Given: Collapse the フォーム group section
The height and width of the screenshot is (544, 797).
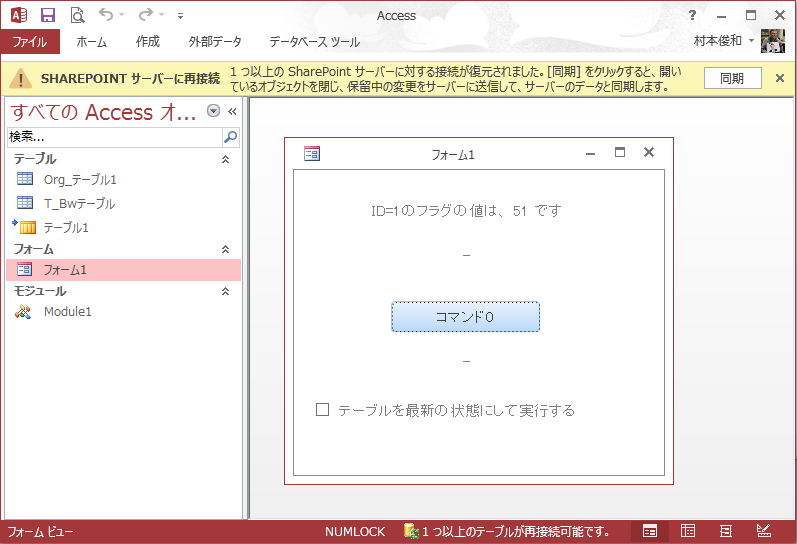Looking at the screenshot, I should point(225,249).
